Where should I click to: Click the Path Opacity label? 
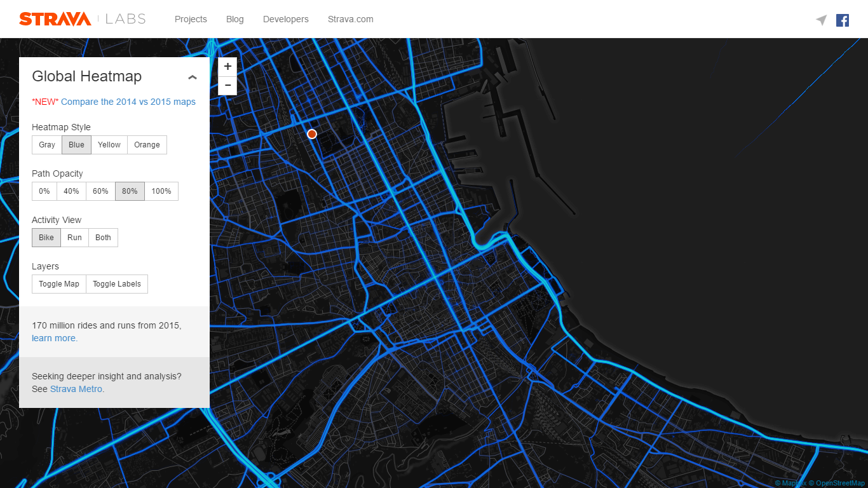[x=57, y=173]
